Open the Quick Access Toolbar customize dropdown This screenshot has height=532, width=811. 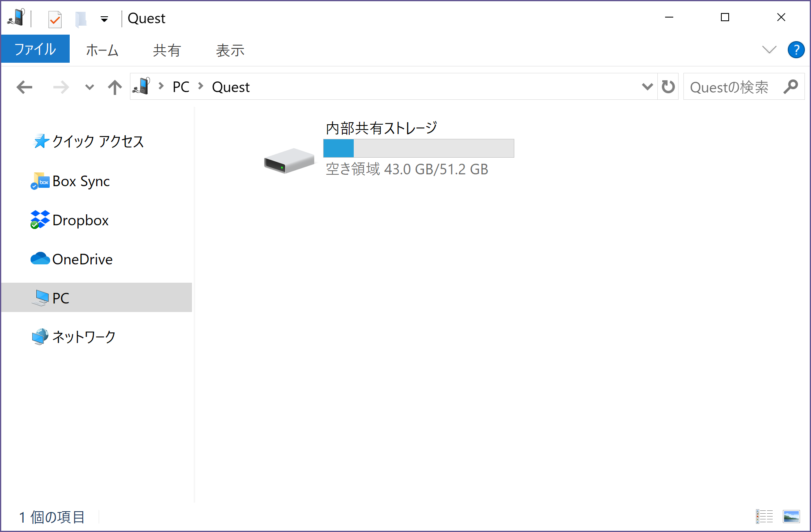pyautogui.click(x=104, y=18)
